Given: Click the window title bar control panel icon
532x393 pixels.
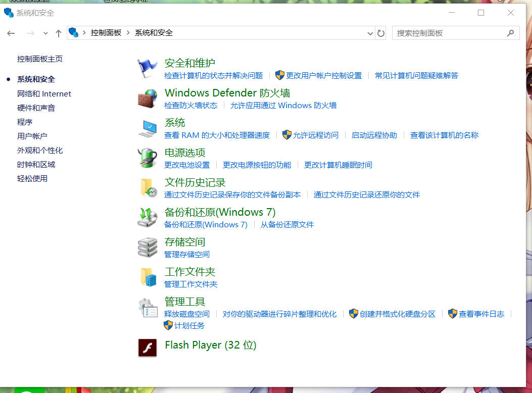Looking at the screenshot, I should pos(9,13).
